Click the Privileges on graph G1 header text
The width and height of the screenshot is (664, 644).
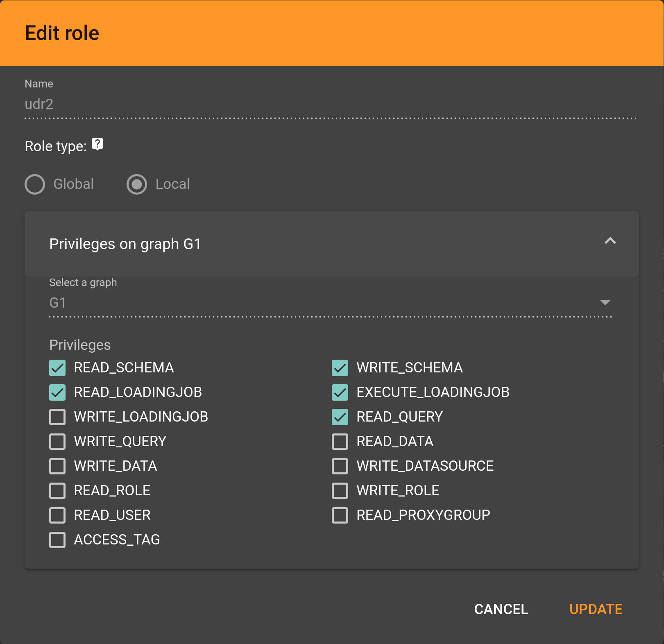tap(125, 244)
